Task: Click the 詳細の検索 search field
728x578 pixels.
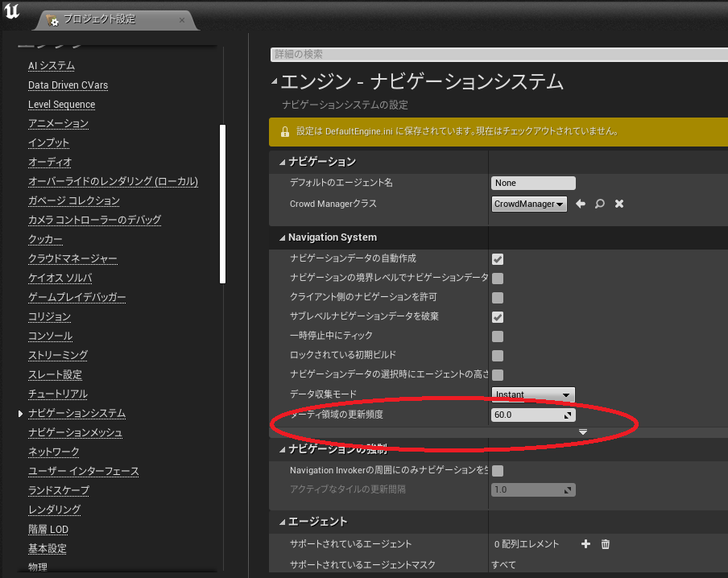Action: click(x=498, y=55)
